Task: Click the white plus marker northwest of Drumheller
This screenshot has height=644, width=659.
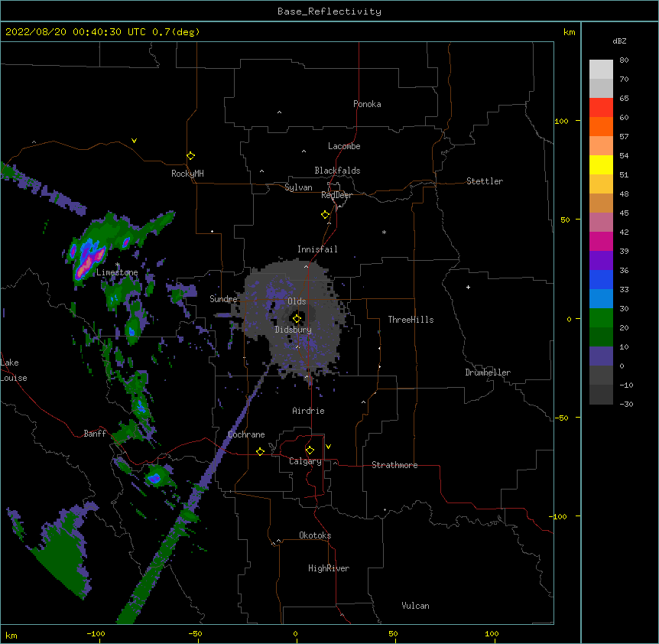Action: pyautogui.click(x=468, y=287)
